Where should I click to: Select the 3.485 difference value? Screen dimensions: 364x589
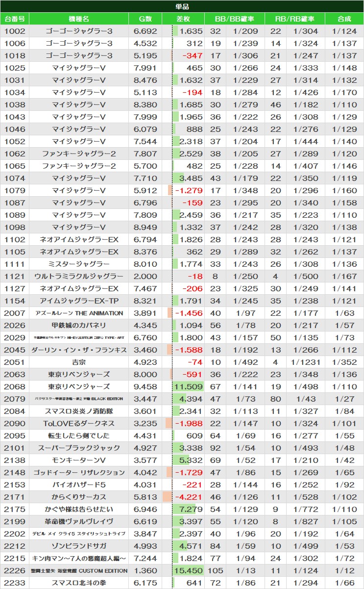point(191,178)
